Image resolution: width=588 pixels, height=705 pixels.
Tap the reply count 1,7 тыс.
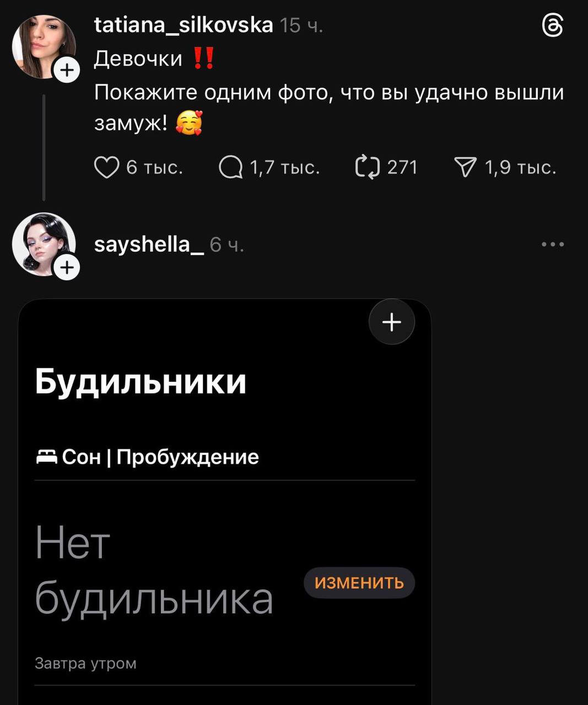(285, 167)
